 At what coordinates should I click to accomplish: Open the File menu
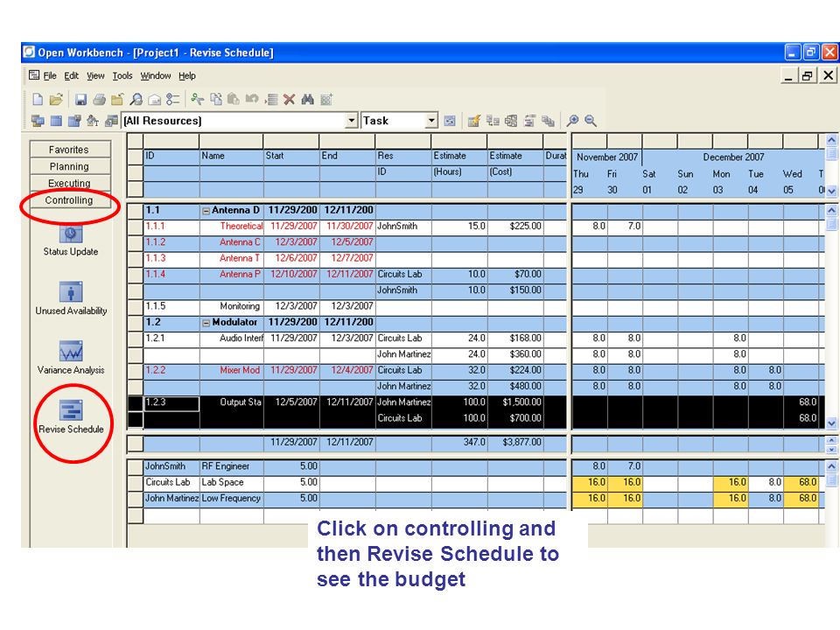coord(50,75)
